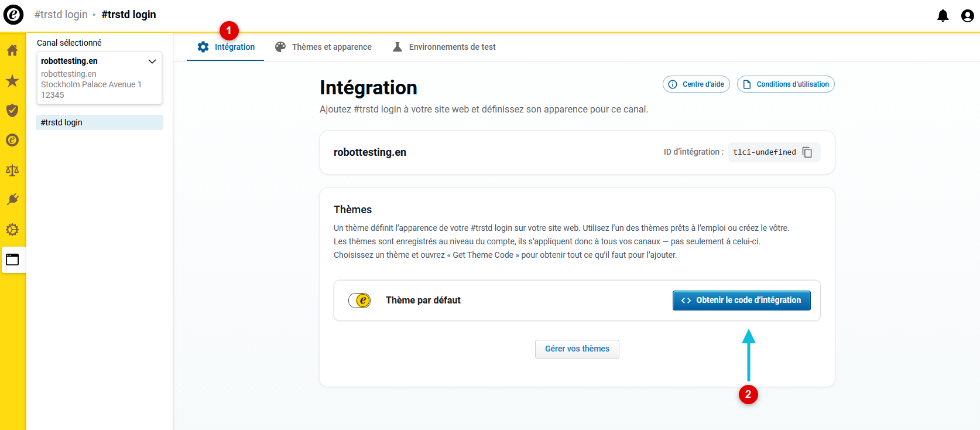This screenshot has width=980, height=430.
Task: Click the 'ID d'intégration :' label
Action: [694, 152]
